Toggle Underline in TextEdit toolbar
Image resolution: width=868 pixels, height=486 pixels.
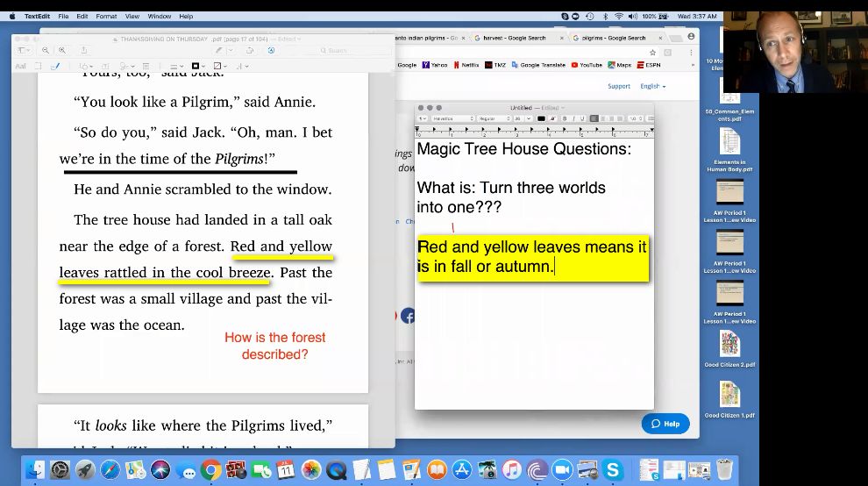pyautogui.click(x=582, y=118)
